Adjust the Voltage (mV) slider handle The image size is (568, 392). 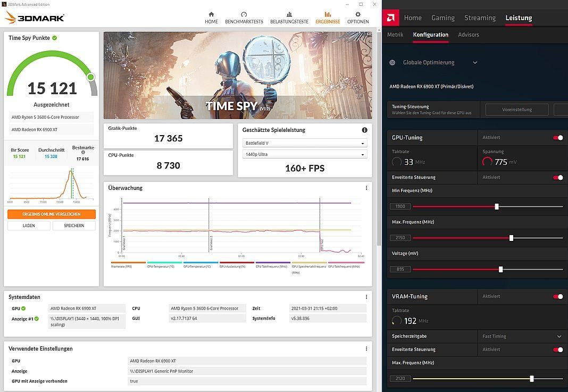500,269
